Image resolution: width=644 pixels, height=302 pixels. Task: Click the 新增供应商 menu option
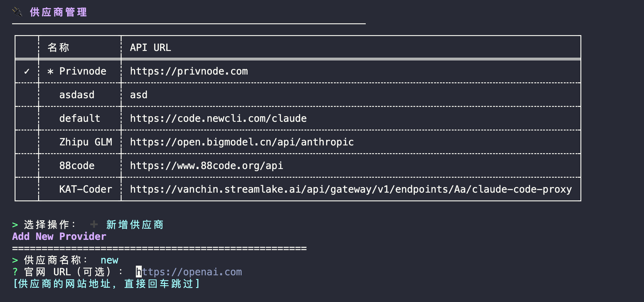click(x=135, y=225)
